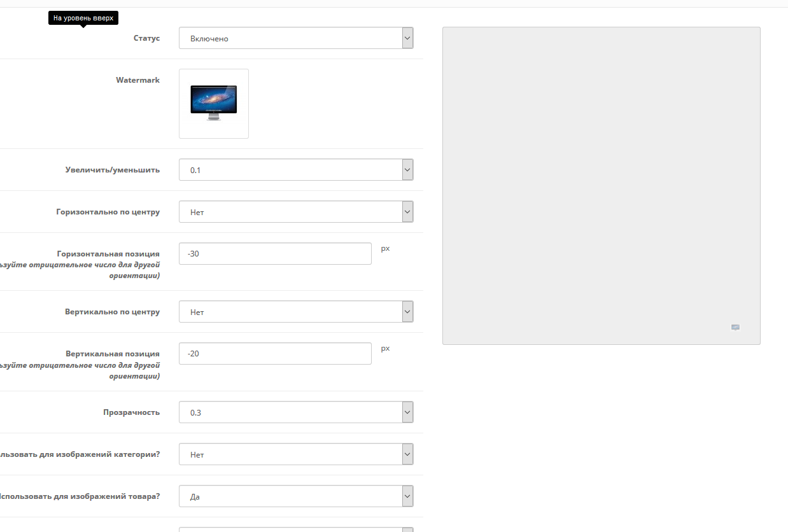
Task: Click the Вертикальная позиция label text
Action: [112, 353]
